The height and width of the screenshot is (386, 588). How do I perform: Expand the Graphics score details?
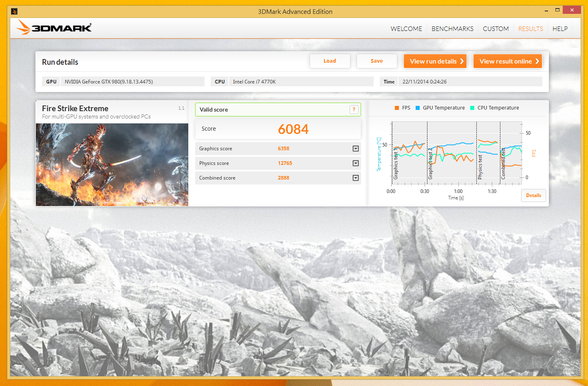coord(356,149)
